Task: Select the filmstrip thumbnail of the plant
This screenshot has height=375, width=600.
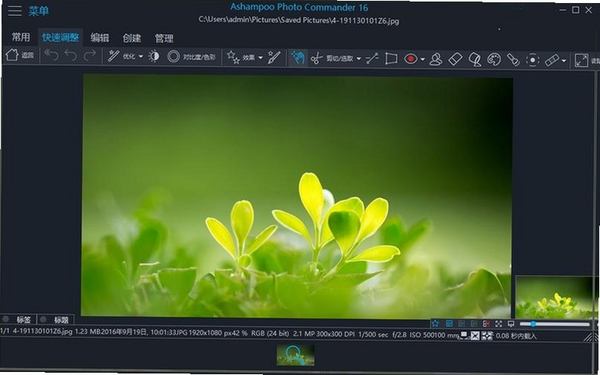Action: pyautogui.click(x=295, y=355)
